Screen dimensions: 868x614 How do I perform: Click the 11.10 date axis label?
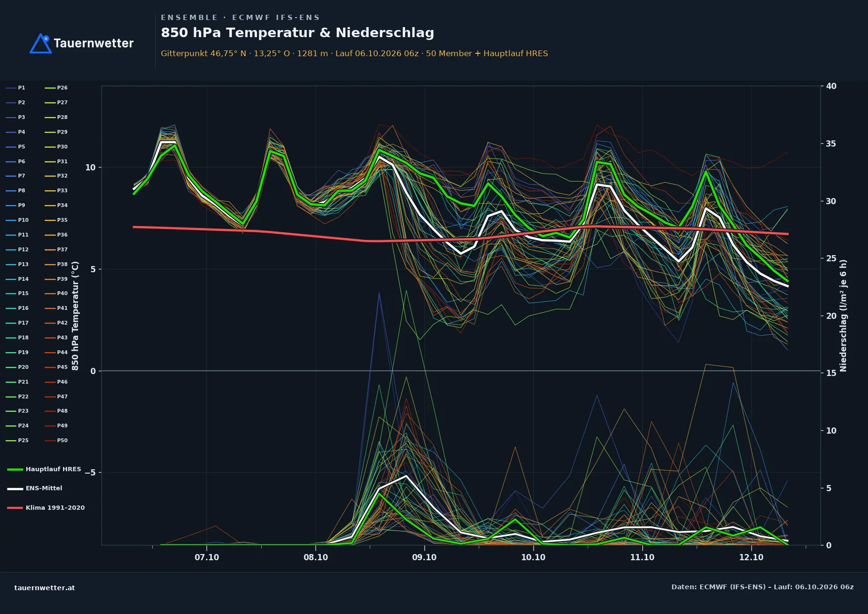point(642,557)
